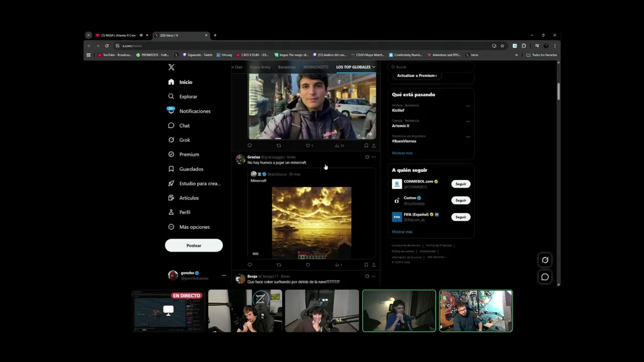
Task: Open more options on the Gracias post
Action: click(x=373, y=157)
